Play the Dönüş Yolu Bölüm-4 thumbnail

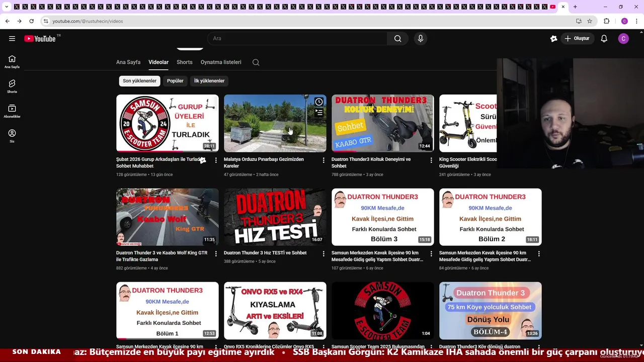491,310
